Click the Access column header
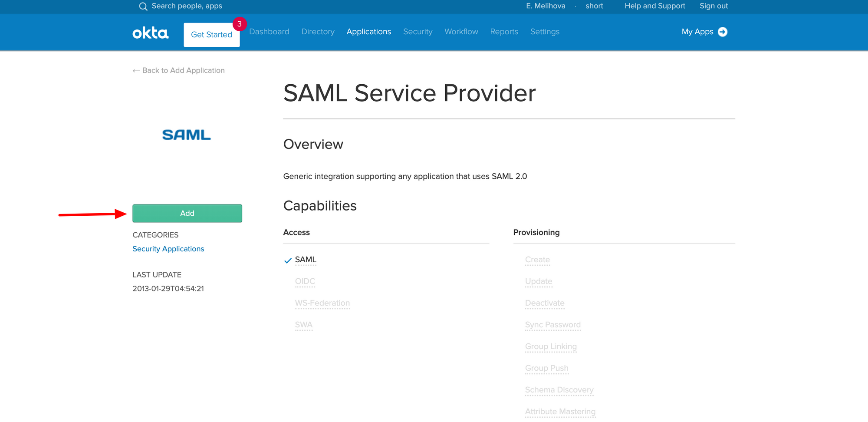868x422 pixels. point(296,232)
